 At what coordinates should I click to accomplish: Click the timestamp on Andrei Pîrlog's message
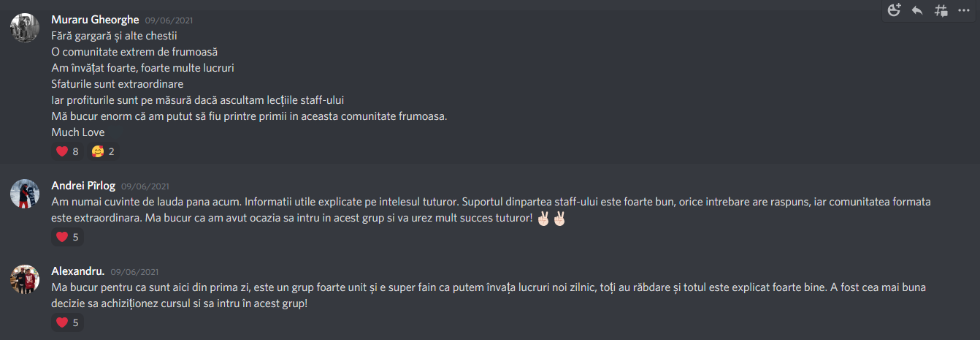pos(145,186)
